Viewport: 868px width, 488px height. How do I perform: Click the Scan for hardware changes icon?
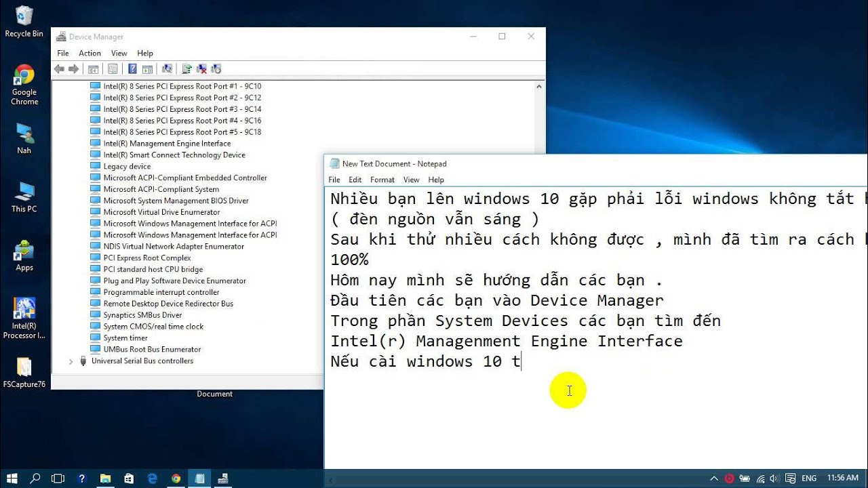coord(167,68)
